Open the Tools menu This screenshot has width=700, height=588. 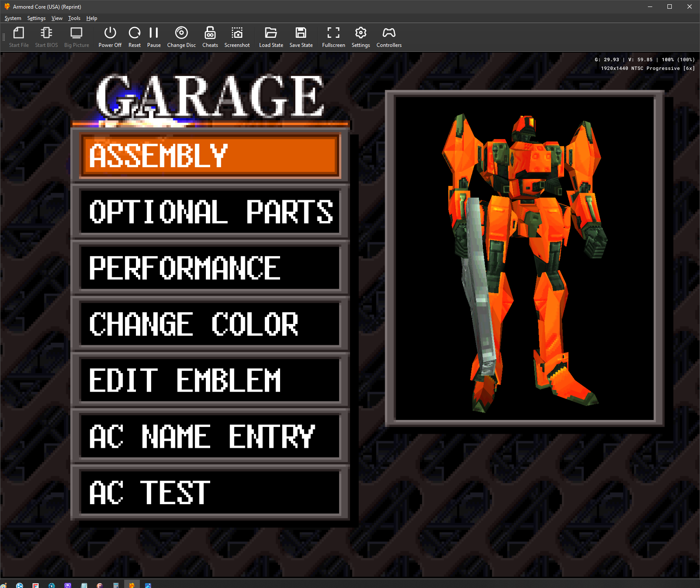point(74,18)
